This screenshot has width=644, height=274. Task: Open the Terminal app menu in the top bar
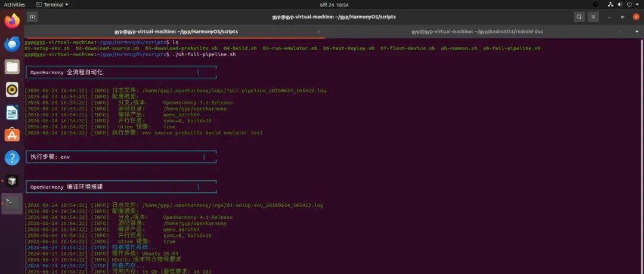coord(52,5)
